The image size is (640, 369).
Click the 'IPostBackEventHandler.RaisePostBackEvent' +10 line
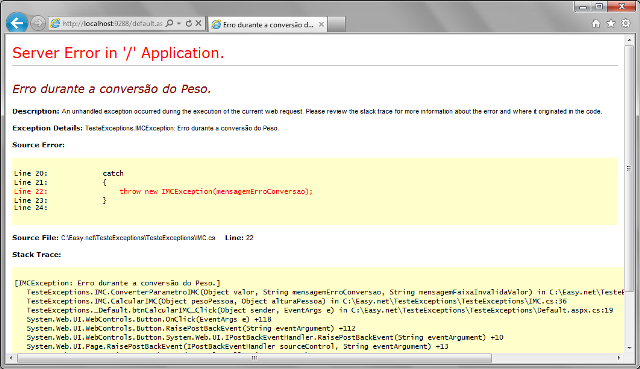pyautogui.click(x=265, y=338)
